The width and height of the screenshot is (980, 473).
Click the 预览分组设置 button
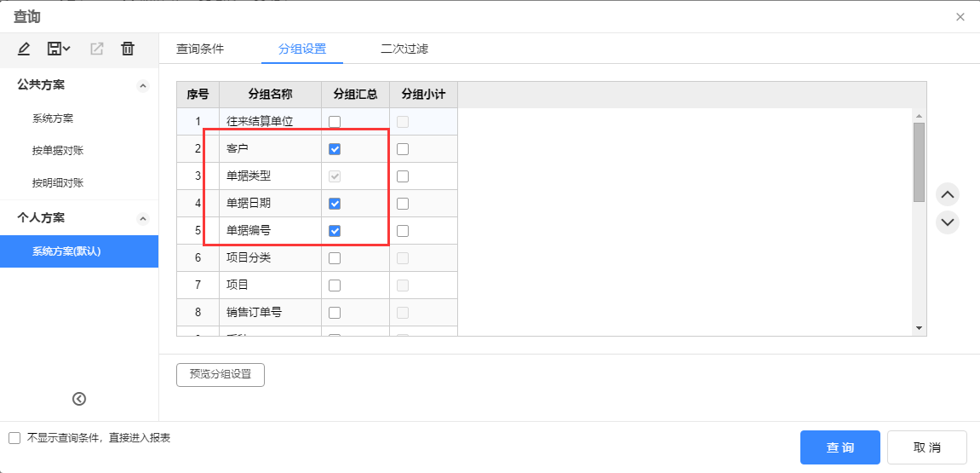pos(221,375)
